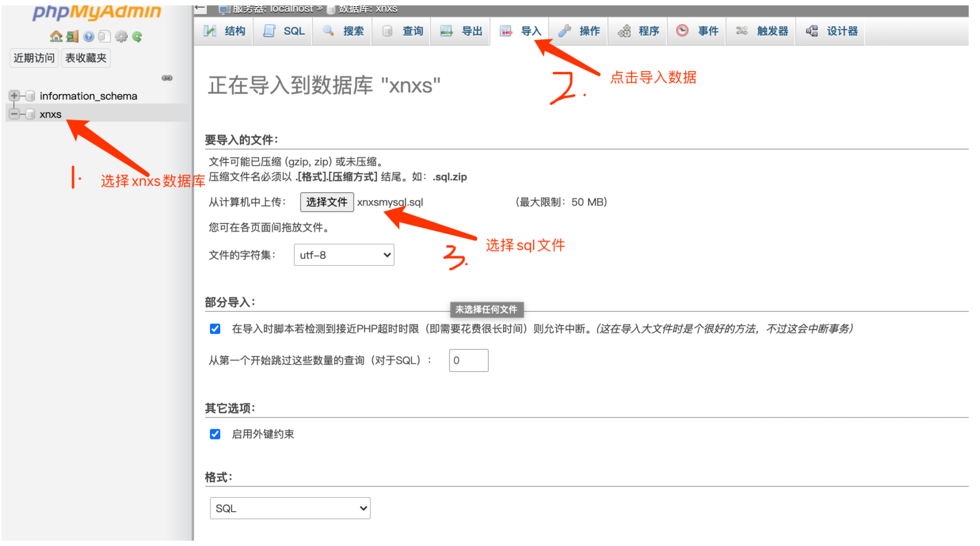Open the documentation page icon
980x546 pixels.
point(104,36)
